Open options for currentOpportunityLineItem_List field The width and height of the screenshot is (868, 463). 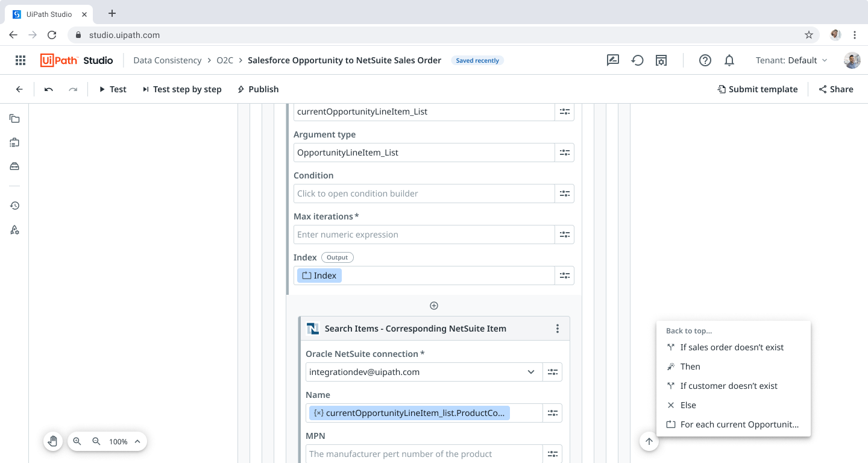pyautogui.click(x=565, y=112)
